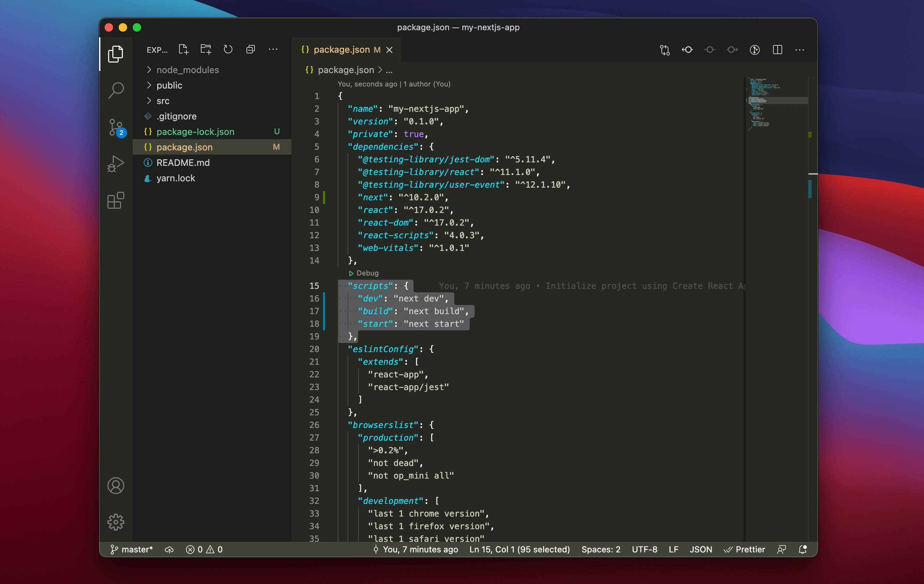This screenshot has width=924, height=584.
Task: Toggle Prettier formatter in status bar
Action: (x=744, y=550)
